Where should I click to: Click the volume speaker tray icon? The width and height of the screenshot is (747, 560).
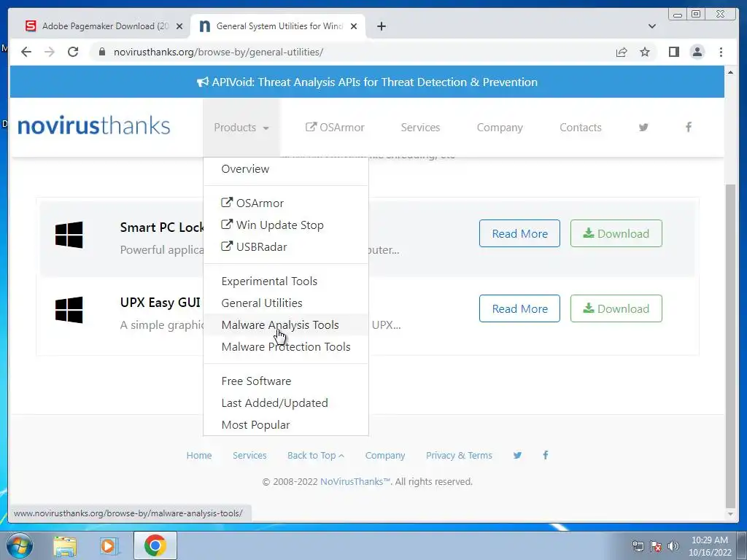tap(673, 546)
